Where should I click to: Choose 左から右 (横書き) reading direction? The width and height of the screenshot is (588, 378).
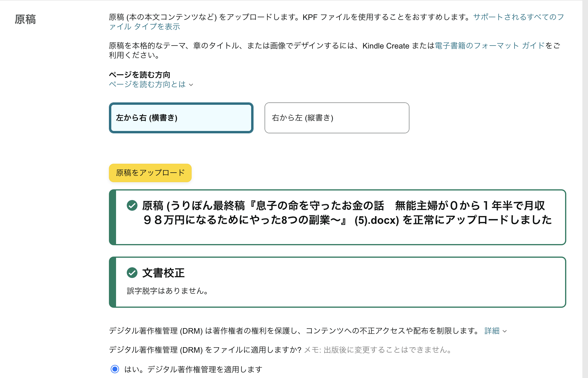(181, 118)
